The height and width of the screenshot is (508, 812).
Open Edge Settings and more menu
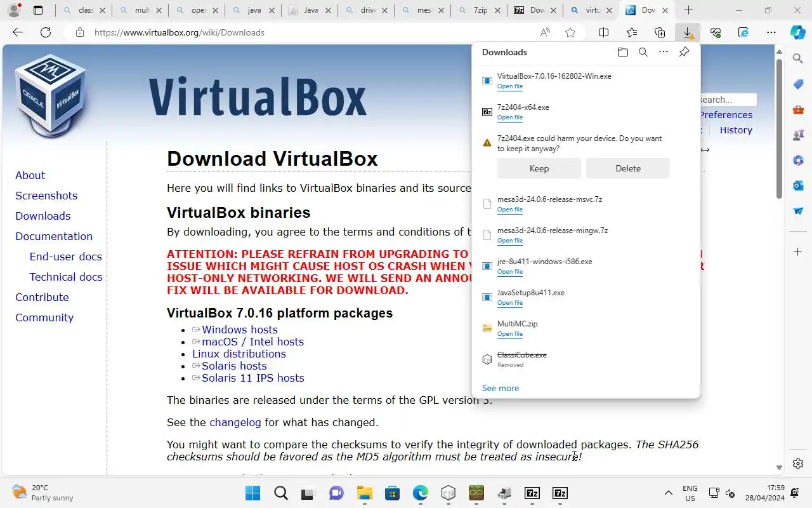coord(771,32)
